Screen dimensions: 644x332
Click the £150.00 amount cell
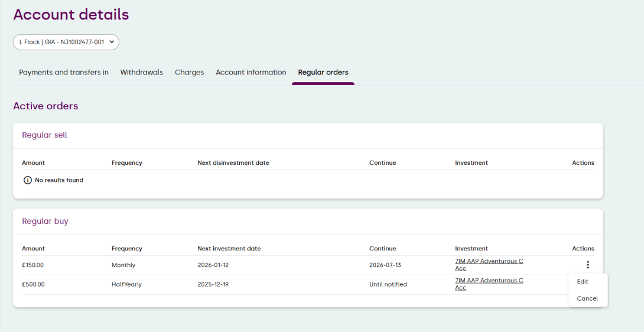33,265
